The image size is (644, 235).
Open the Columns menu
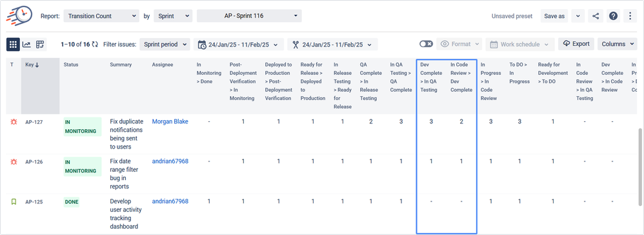click(617, 44)
